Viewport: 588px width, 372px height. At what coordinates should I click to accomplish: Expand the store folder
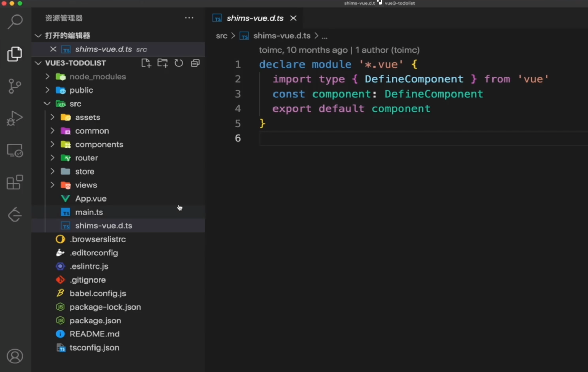click(52, 171)
